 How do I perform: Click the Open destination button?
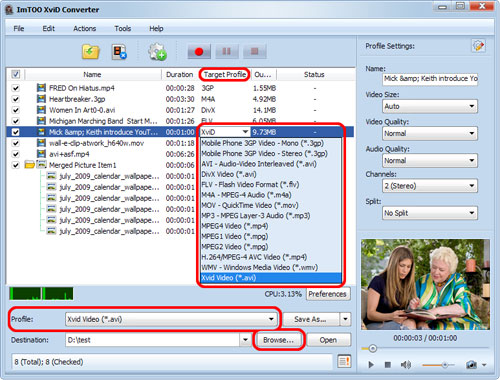pyautogui.click(x=328, y=340)
